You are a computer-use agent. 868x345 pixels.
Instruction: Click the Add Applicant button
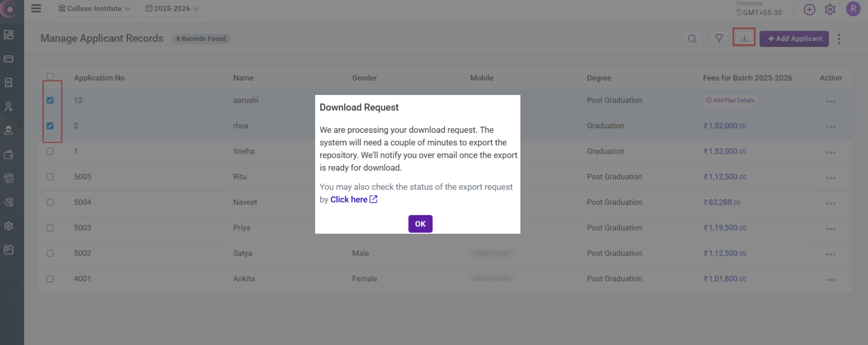[794, 39]
